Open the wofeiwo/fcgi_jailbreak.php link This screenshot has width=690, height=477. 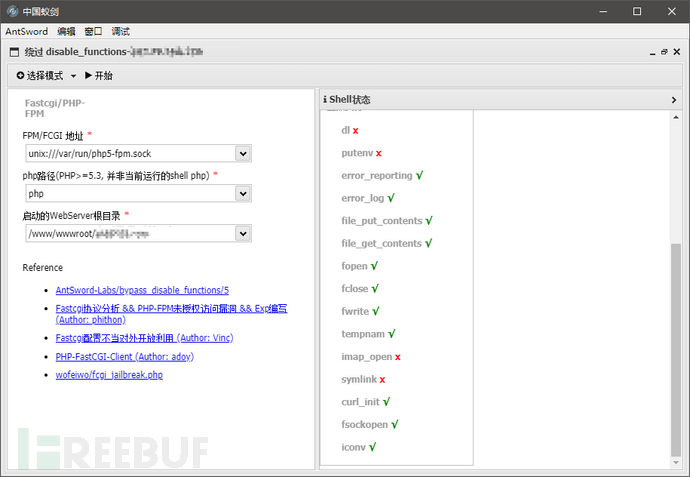point(109,375)
